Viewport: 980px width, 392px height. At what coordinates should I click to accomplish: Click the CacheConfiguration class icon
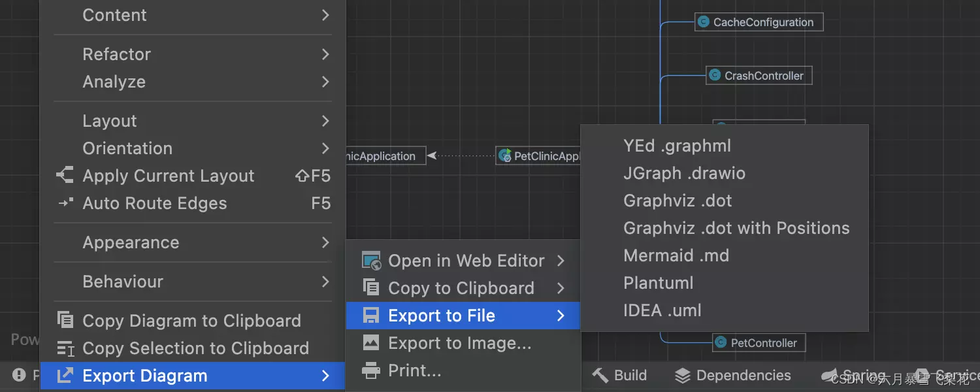coord(703,22)
